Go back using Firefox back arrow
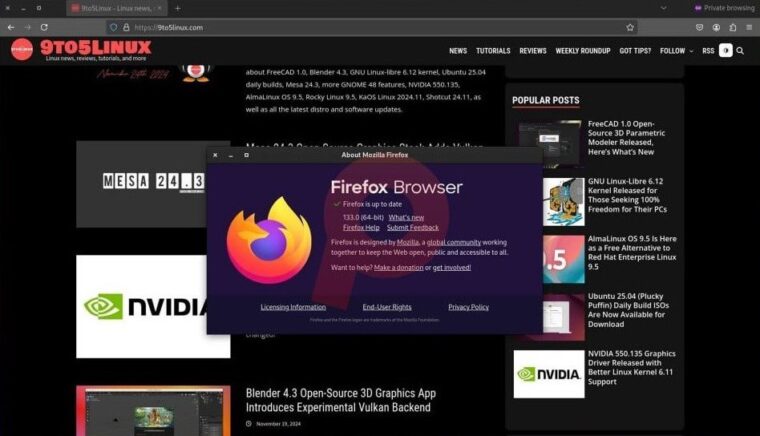This screenshot has height=436, width=760. [11, 28]
